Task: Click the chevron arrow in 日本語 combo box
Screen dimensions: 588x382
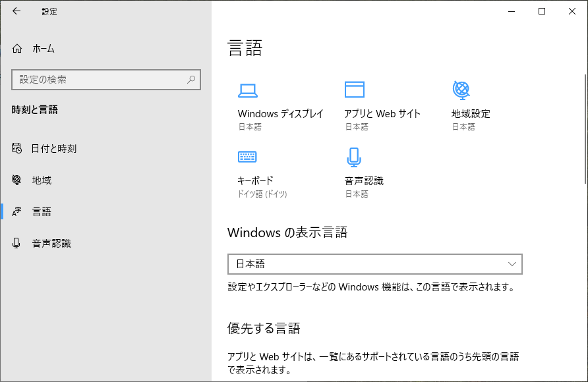Action: click(512, 264)
